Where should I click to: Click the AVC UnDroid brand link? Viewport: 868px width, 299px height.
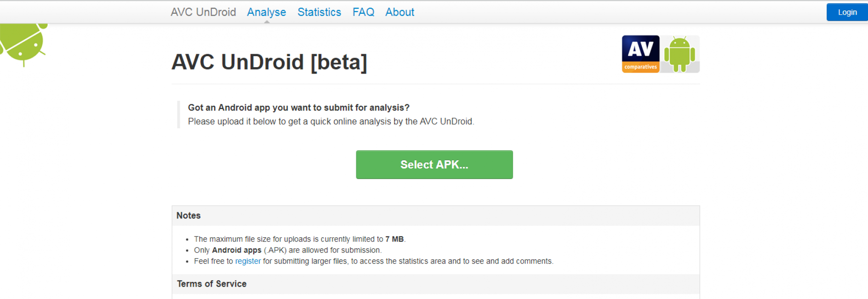(x=203, y=12)
